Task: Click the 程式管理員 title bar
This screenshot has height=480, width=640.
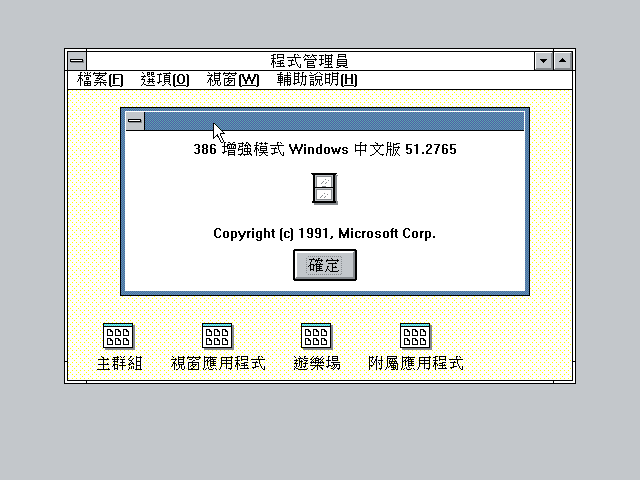Action: click(310, 61)
